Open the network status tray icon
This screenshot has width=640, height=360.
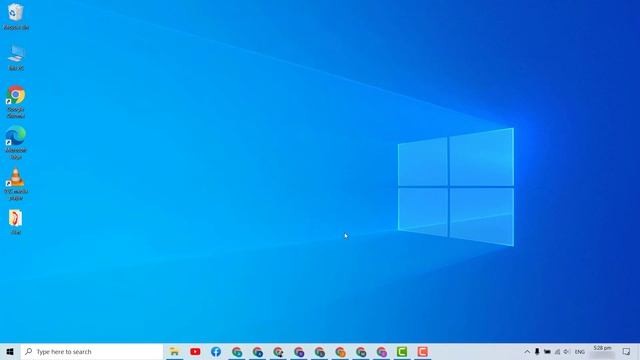pos(557,351)
